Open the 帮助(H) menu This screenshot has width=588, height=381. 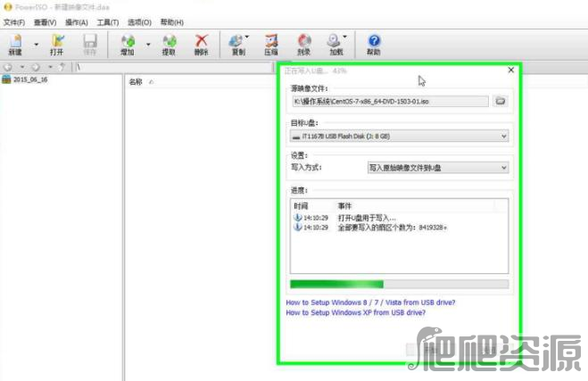(x=172, y=22)
